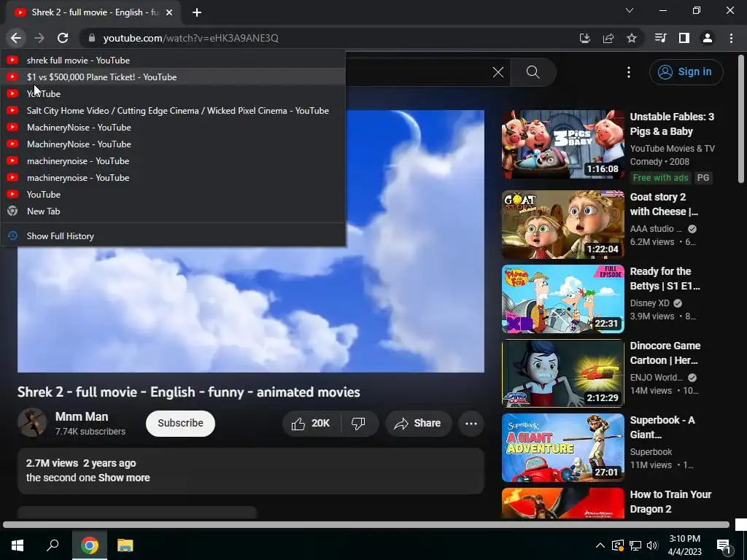The image size is (747, 560).
Task: Click the 'Disney XD' channel name
Action: tap(650, 303)
